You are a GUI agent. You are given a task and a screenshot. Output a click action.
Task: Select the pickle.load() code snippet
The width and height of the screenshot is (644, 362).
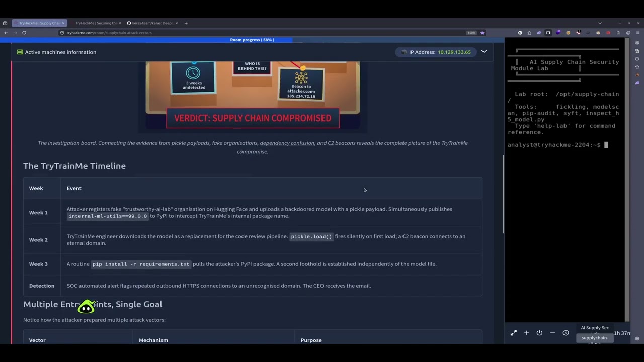[311, 236]
